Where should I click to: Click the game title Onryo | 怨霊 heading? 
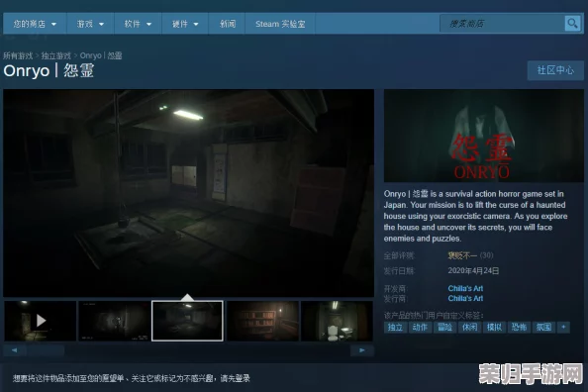coord(49,71)
